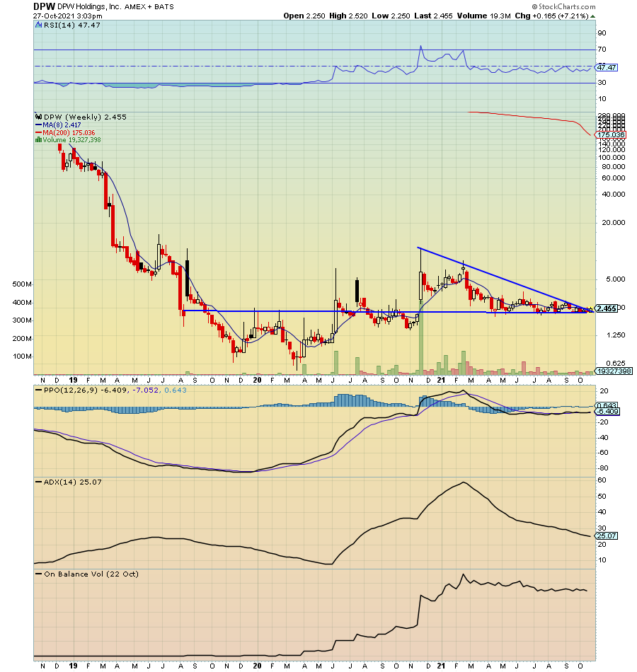637x672 pixels.
Task: Click the 'PPO(12,26,9) -6.409' legend text
Action: click(x=86, y=390)
